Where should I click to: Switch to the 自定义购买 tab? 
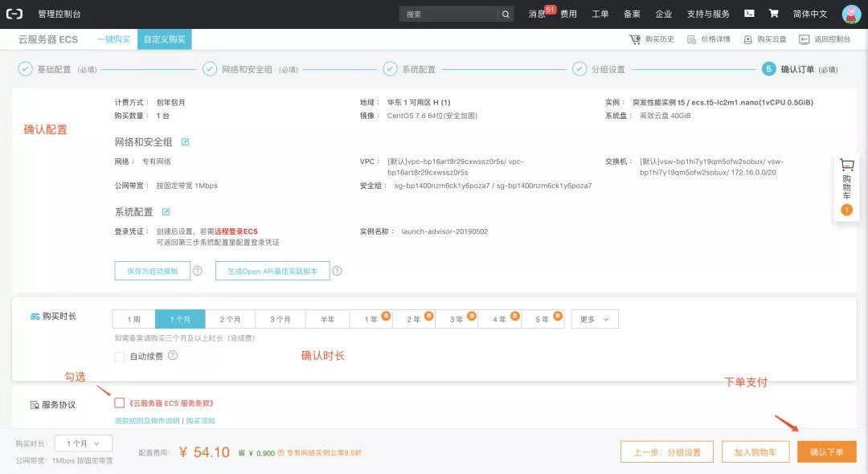(x=165, y=39)
